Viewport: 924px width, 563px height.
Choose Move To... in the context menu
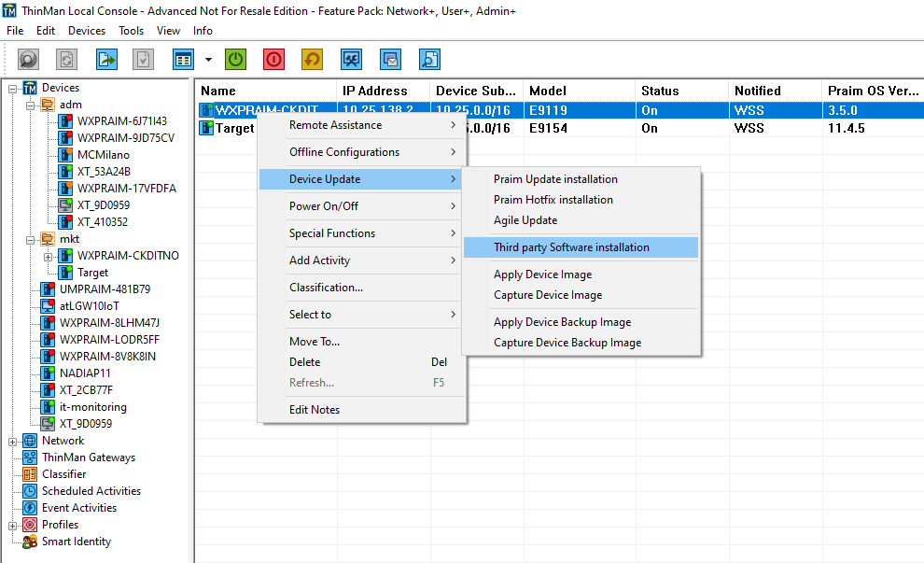[362, 342]
